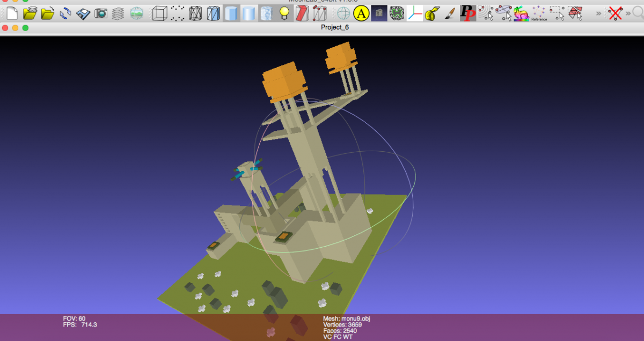Viewport: 644px width, 341px height.
Task: Reload the monu9 mesh
Action: [x=65, y=12]
